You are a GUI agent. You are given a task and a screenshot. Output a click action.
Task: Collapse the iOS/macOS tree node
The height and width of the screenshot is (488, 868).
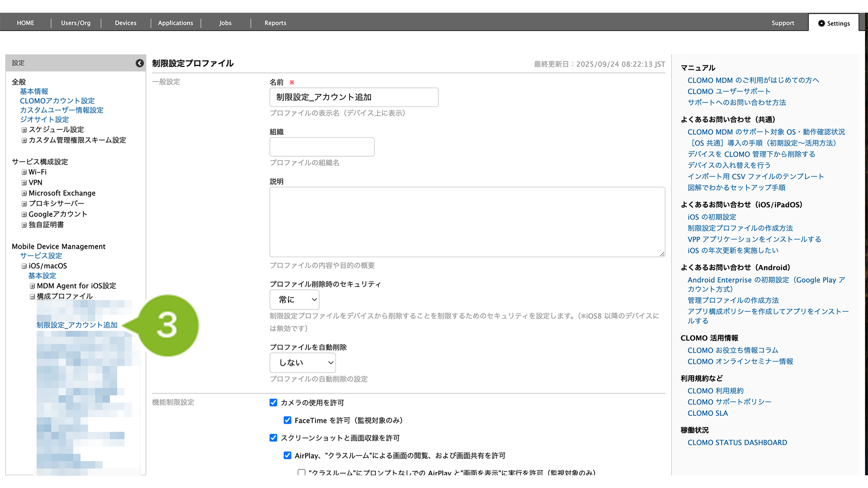[24, 266]
